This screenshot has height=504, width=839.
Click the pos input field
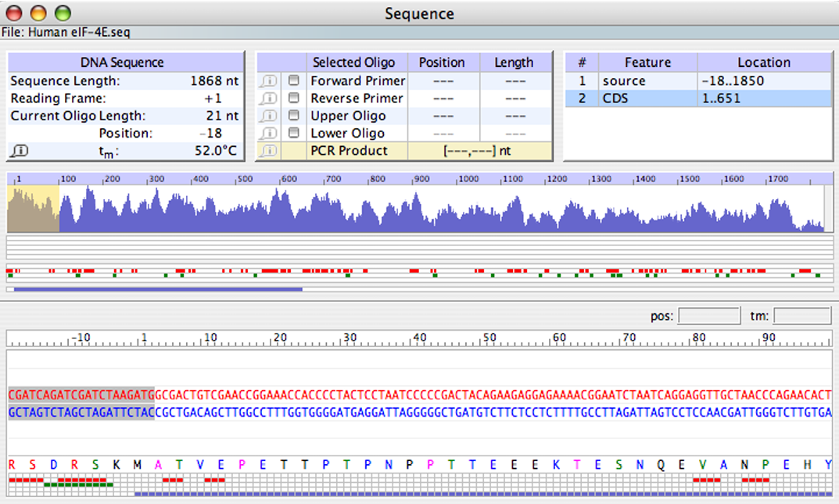(x=709, y=316)
